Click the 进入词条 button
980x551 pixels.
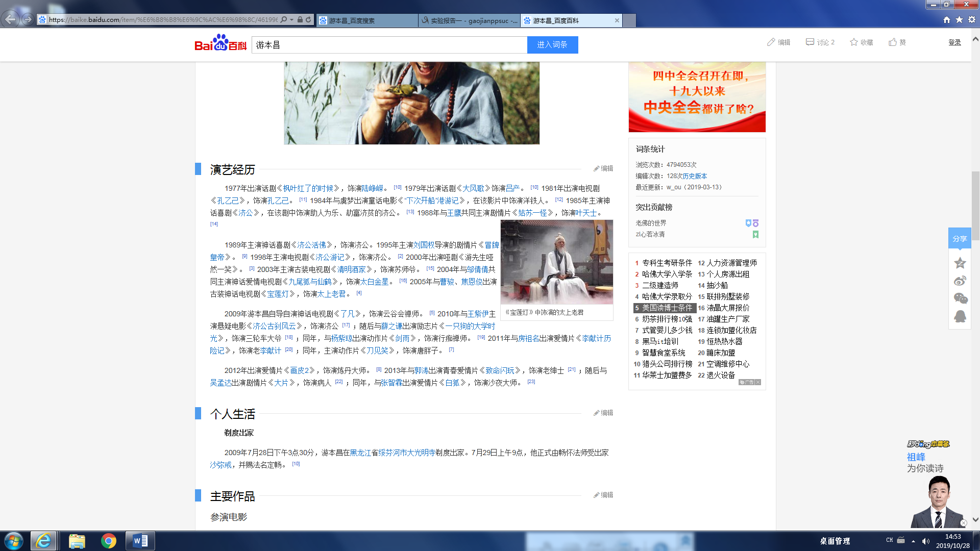552,45
